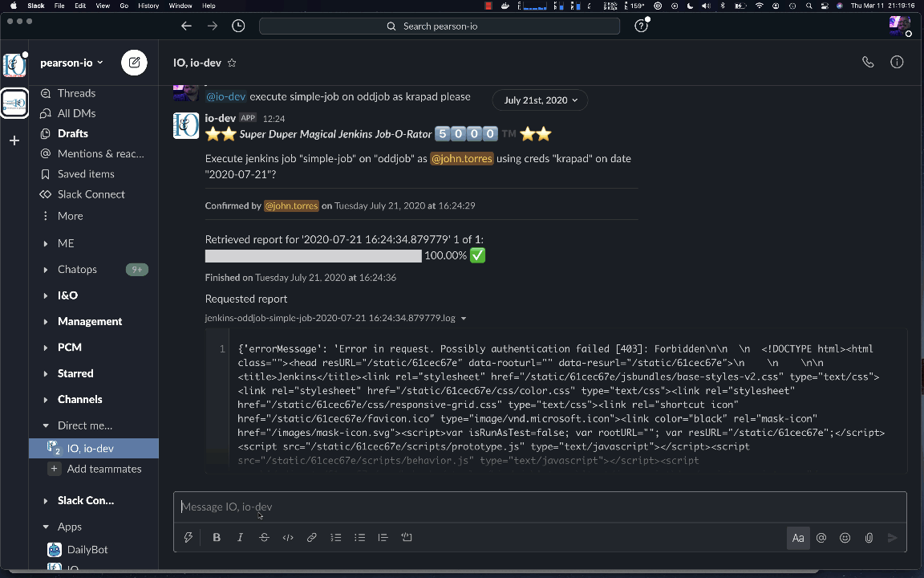
Task: Compose a new message with pencil button
Action: click(135, 63)
